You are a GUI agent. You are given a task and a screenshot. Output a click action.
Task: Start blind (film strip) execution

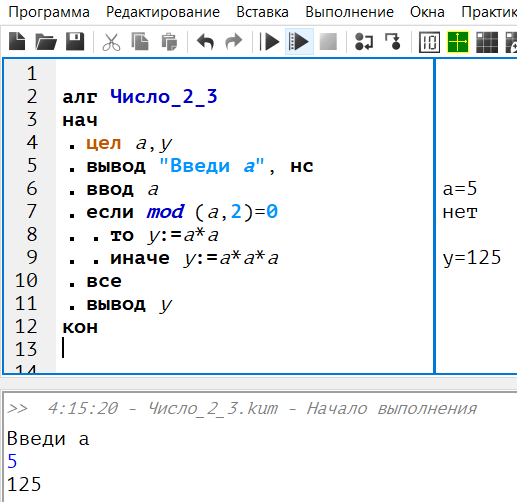299,42
